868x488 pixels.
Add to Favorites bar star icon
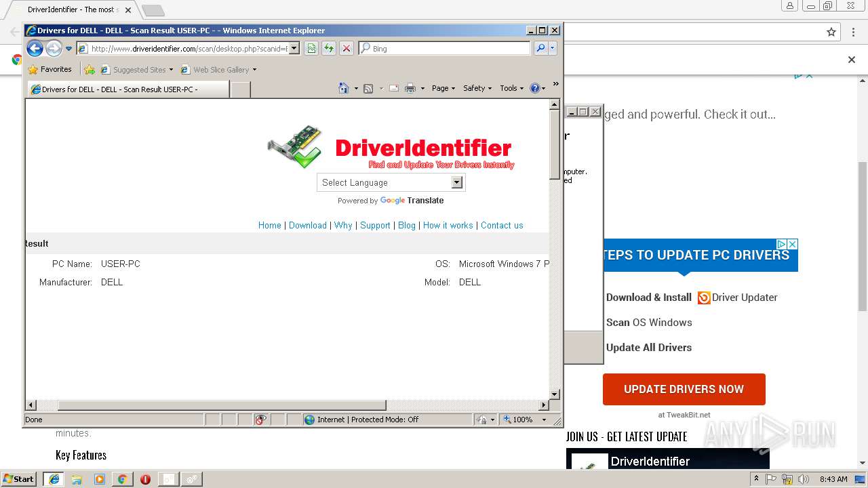point(90,69)
